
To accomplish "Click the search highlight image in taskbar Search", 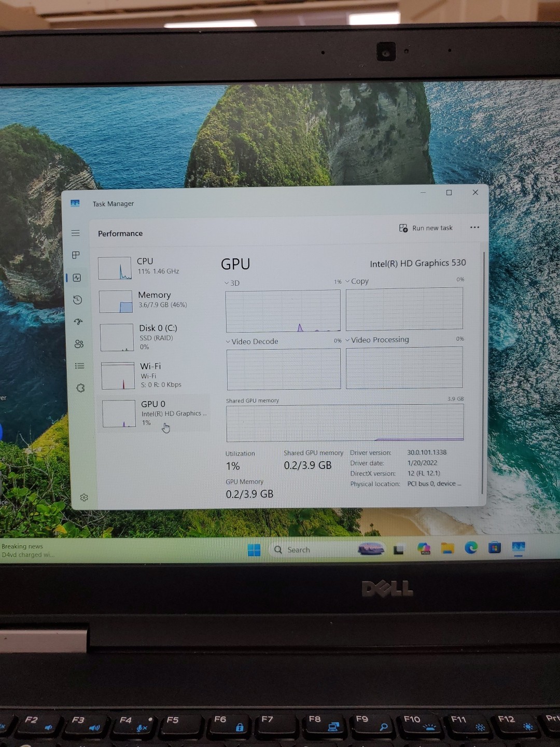I will tap(371, 549).
